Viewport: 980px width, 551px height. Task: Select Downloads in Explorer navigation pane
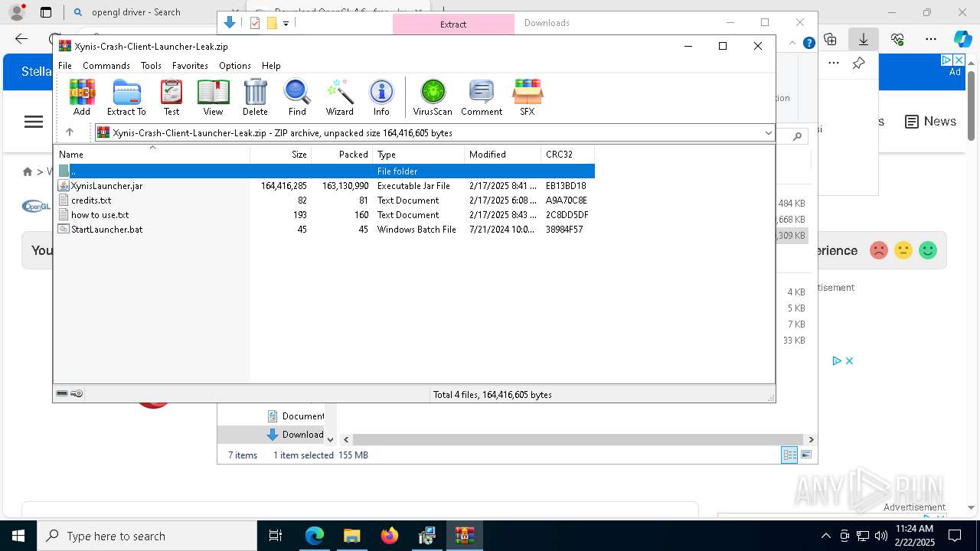coord(295,434)
